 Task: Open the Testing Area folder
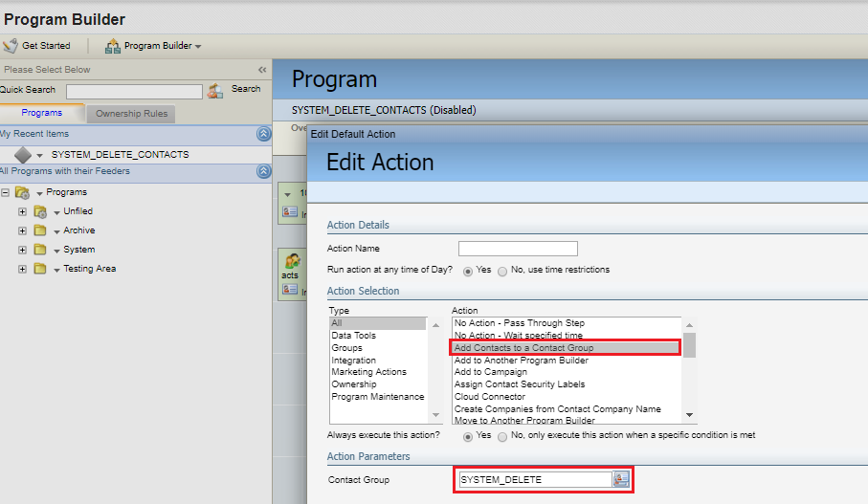pyautogui.click(x=89, y=269)
